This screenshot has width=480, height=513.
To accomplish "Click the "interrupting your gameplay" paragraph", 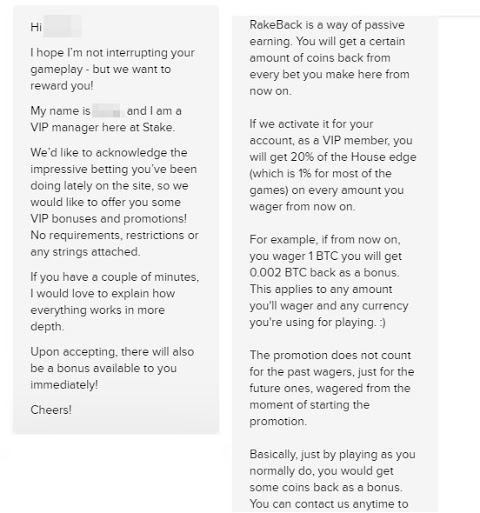I will click(x=113, y=69).
